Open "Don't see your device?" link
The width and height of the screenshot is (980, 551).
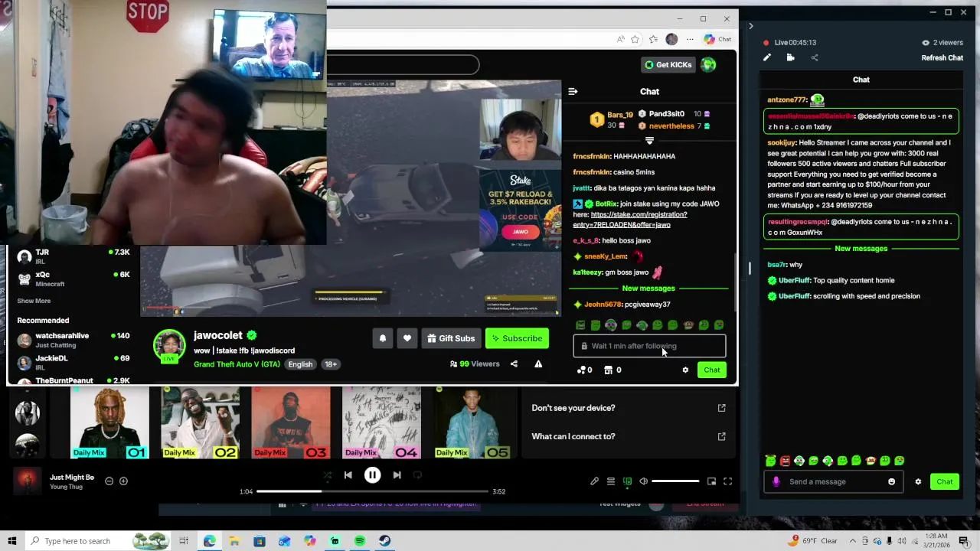click(628, 408)
